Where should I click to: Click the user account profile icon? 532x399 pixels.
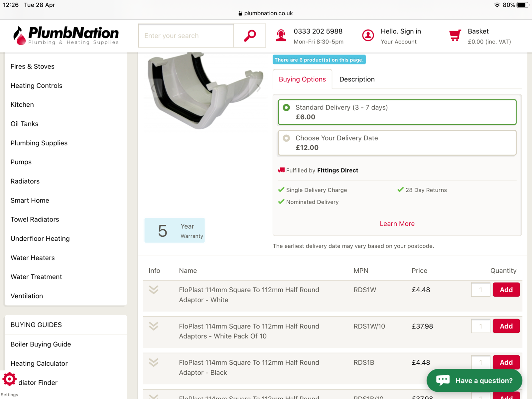click(368, 35)
